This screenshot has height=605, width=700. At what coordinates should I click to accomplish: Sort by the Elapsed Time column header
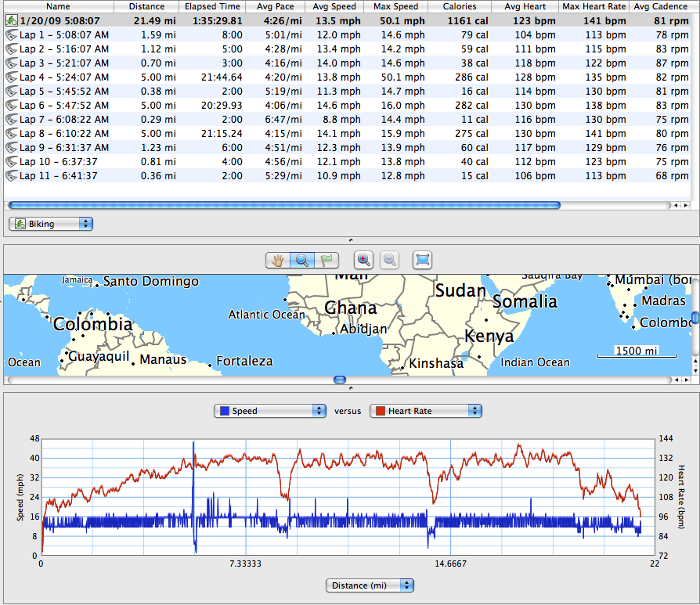tap(212, 6)
